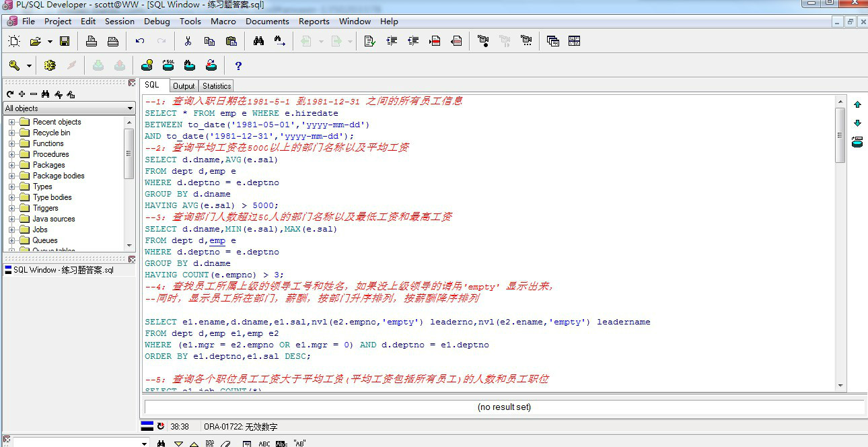Click the Window list icon

(553, 41)
